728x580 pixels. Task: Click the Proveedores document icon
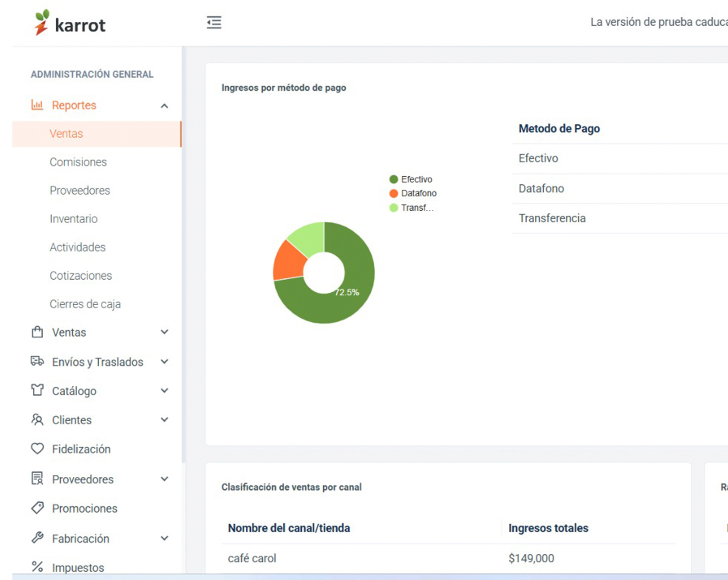tap(37, 478)
